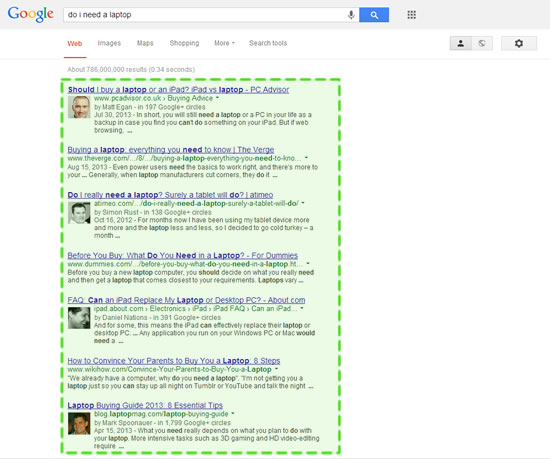This screenshot has width=550, height=459.
Task: Open Laptop Buying Guide 2013 link
Action: tap(145, 405)
